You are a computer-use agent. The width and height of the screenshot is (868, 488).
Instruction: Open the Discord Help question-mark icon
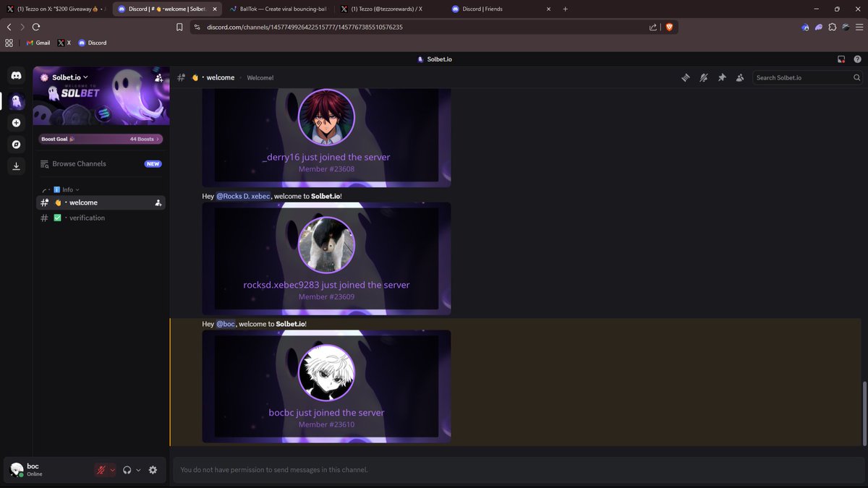click(x=857, y=59)
